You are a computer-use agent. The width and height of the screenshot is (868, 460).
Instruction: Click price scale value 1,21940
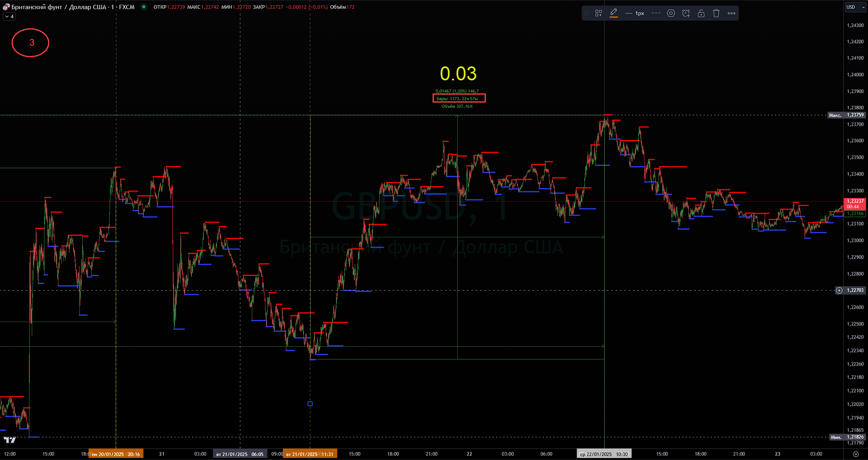(x=855, y=417)
